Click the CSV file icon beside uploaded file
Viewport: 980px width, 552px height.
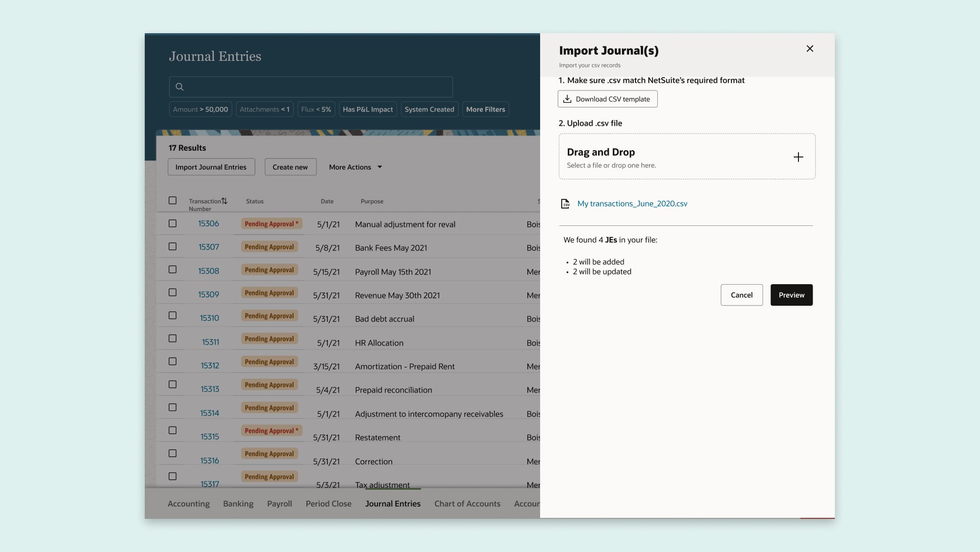(565, 203)
